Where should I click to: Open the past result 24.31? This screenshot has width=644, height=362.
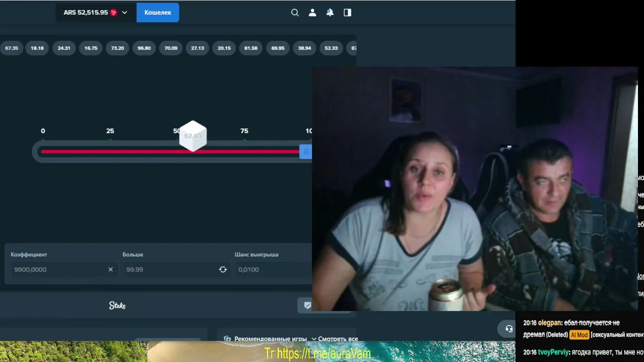(x=64, y=48)
